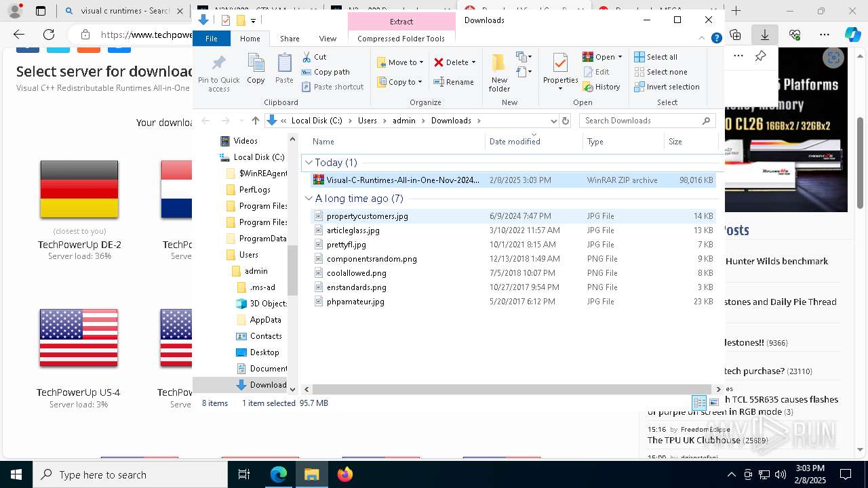This screenshot has height=488, width=868.
Task: Click Select none in ribbon
Action: 660,72
